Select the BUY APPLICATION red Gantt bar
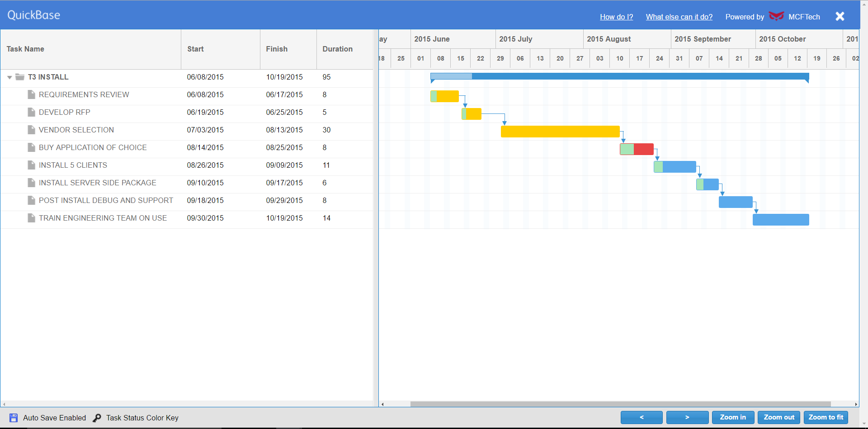Image resolution: width=868 pixels, height=429 pixels. (x=637, y=149)
